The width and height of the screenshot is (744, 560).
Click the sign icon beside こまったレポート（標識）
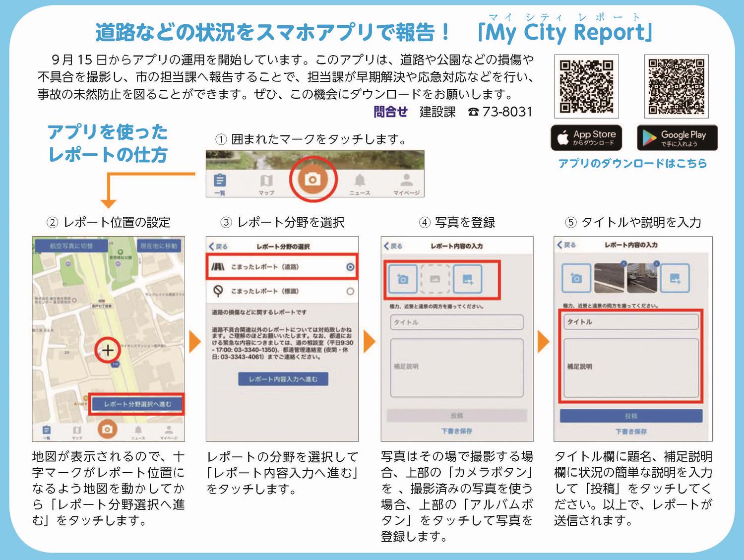[x=218, y=291]
